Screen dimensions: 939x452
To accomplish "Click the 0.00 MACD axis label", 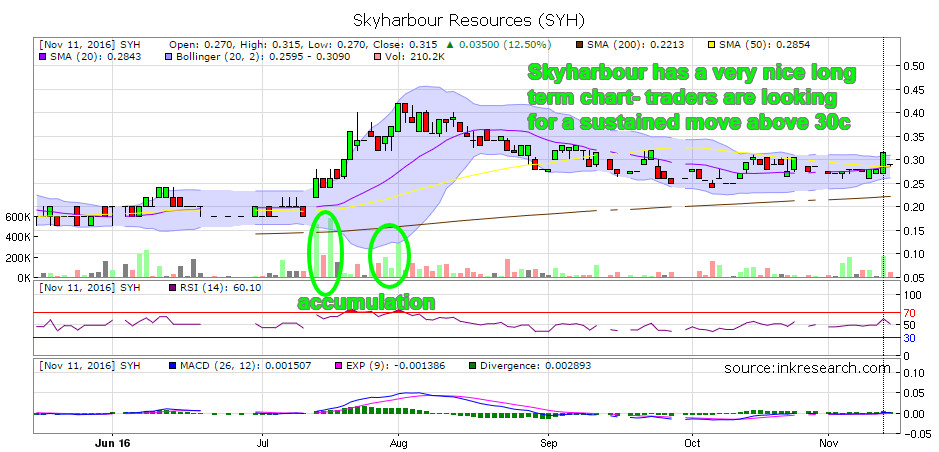I will 913,413.
